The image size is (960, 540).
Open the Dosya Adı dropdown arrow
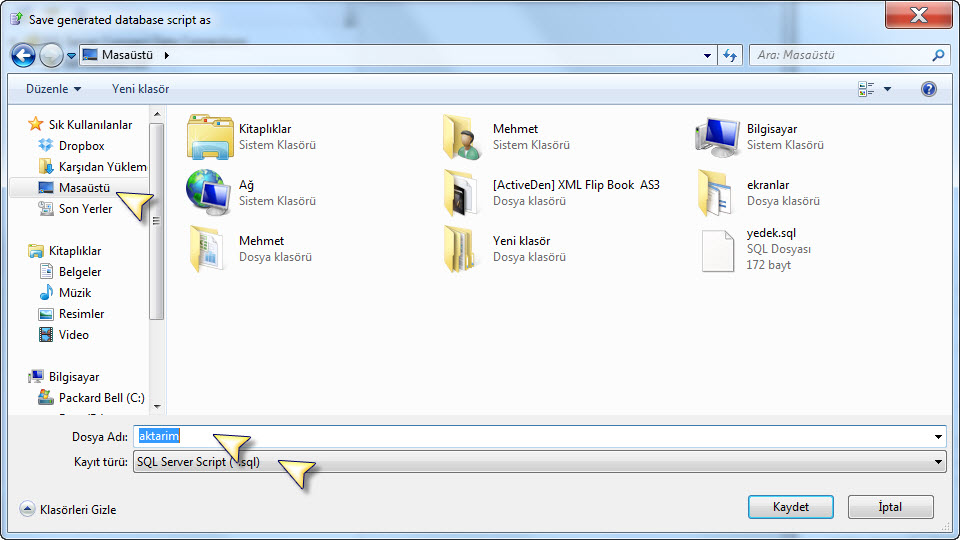[x=938, y=437]
